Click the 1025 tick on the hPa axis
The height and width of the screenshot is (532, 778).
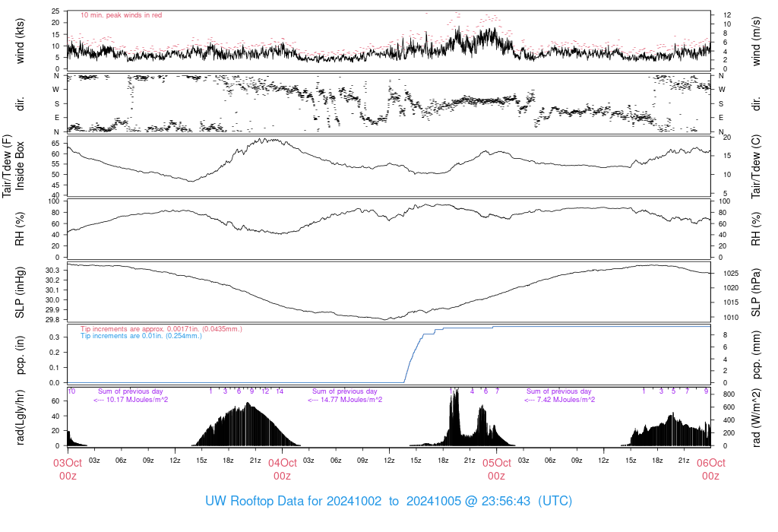730,274
